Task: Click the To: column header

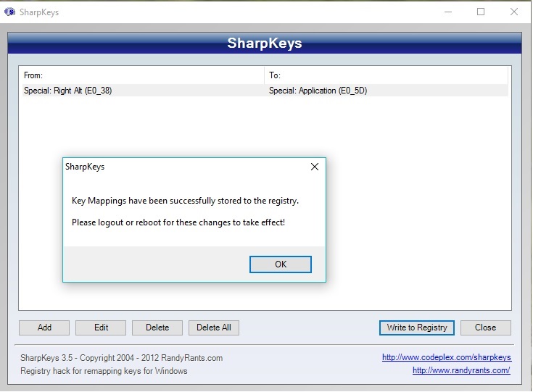Action: point(386,75)
